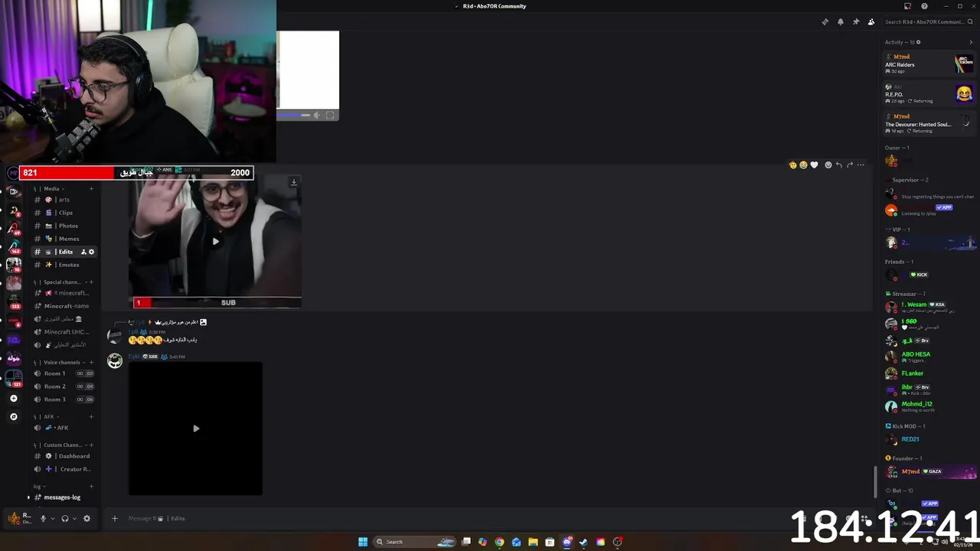Screen dimensions: 980x551
Task: Open member RED21 profile
Action: pyautogui.click(x=929, y=439)
